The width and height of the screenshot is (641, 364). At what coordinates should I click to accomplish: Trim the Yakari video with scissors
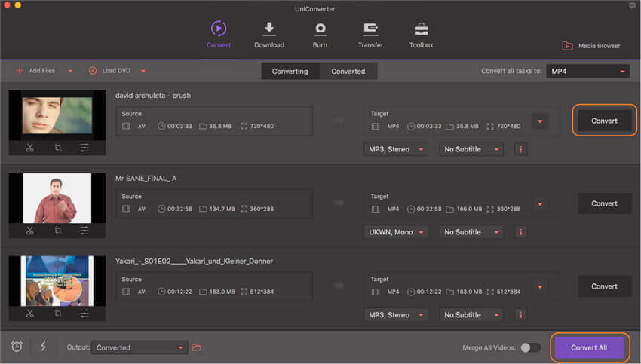[30, 314]
